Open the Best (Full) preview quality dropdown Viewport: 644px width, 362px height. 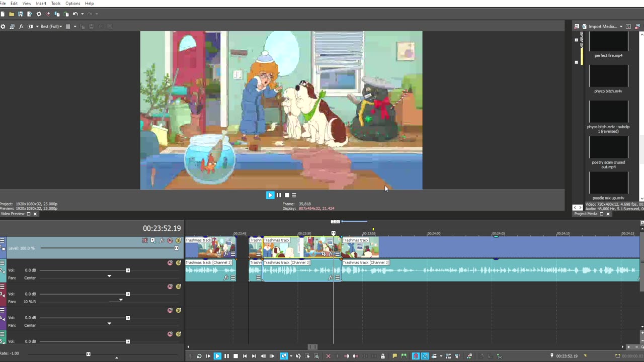51,27
